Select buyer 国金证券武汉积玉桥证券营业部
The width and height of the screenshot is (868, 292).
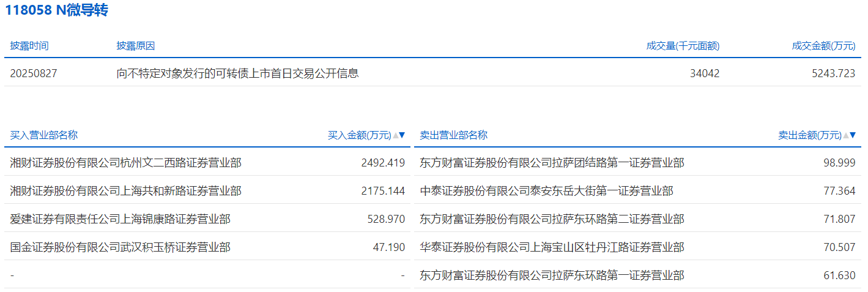point(121,247)
